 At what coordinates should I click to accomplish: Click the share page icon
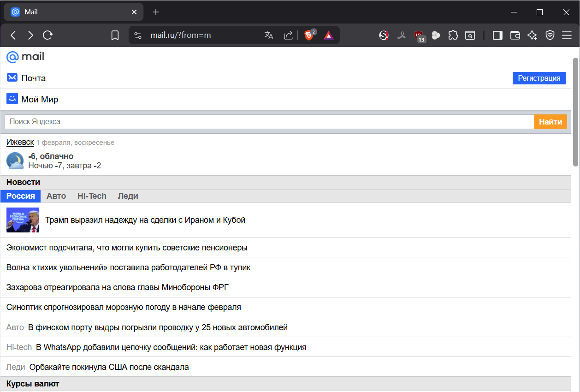click(x=288, y=35)
